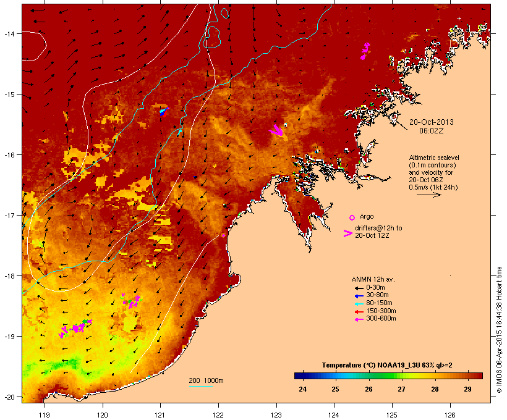Click the '150-300m' depth label
Viewport: 507px width, 420px height.
381,311
